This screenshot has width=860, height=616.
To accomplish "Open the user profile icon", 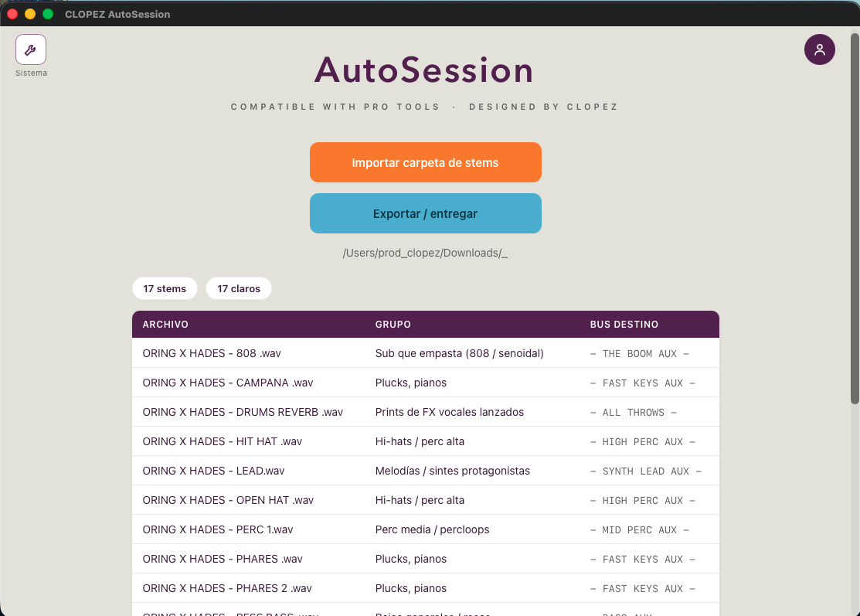I will click(x=819, y=49).
